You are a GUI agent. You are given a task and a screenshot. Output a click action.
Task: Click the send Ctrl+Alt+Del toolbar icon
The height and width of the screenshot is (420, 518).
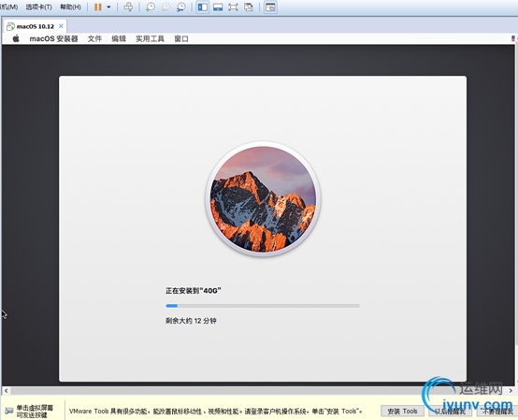click(128, 7)
